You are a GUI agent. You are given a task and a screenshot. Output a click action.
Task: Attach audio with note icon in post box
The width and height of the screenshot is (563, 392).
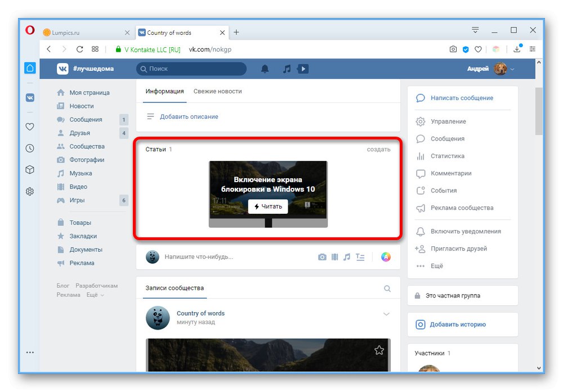(347, 257)
